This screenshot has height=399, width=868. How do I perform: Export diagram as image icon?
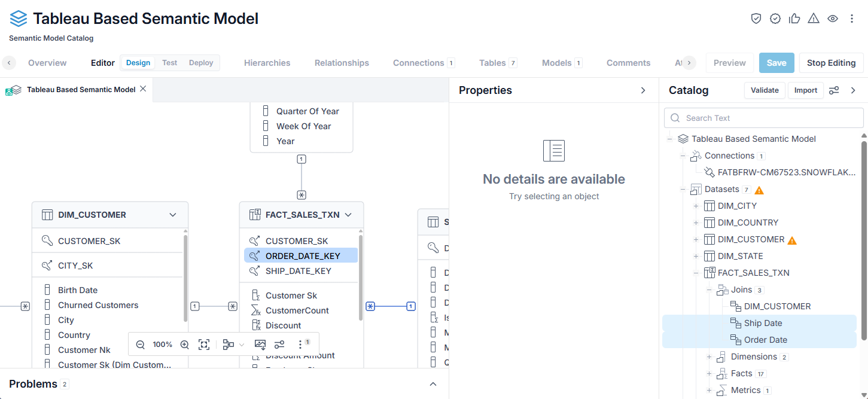[260, 345]
